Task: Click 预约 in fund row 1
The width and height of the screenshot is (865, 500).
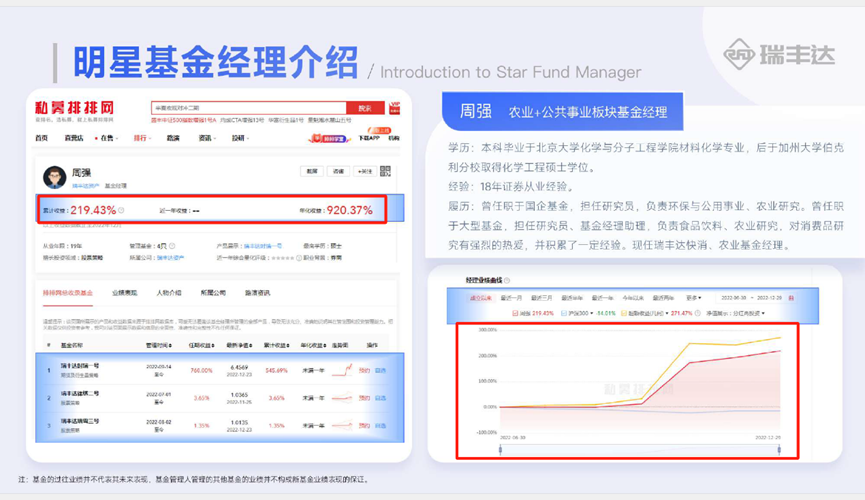Action: click(x=364, y=370)
